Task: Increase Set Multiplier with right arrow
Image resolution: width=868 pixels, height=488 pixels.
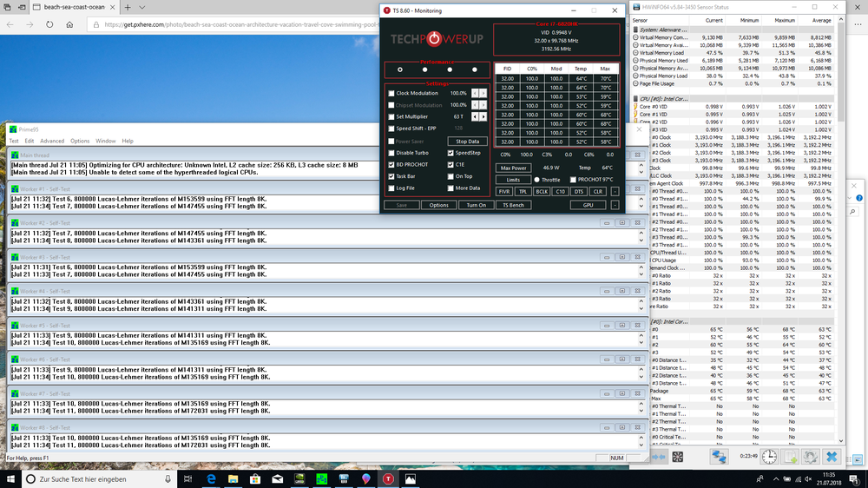Action: point(483,116)
